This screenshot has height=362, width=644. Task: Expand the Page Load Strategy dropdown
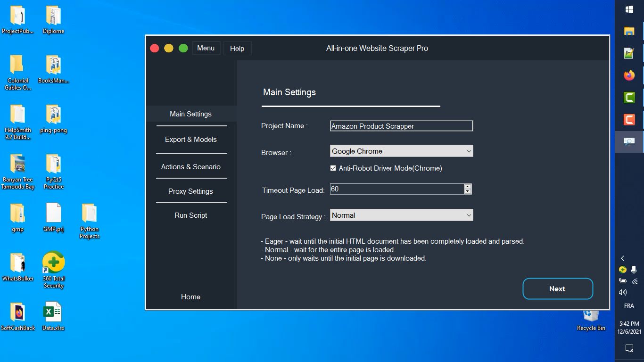pos(401,215)
